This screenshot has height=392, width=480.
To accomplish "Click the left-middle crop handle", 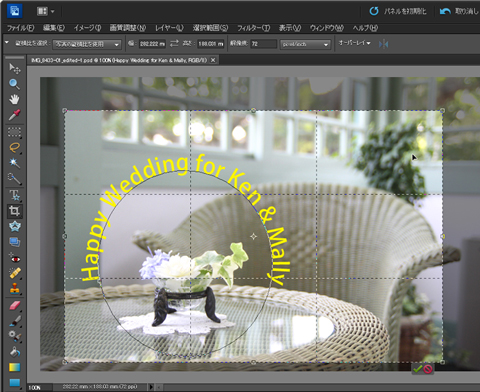I will pos(65,236).
